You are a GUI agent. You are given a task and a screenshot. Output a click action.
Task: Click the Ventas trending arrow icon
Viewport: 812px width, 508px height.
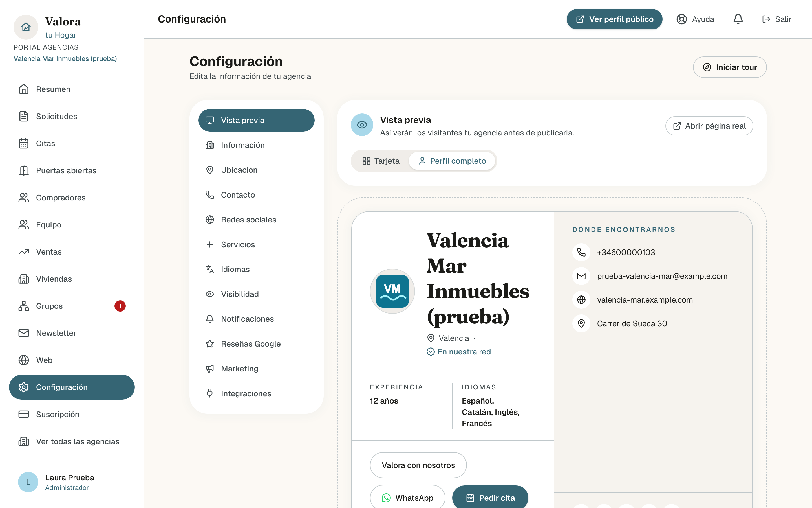(23, 252)
